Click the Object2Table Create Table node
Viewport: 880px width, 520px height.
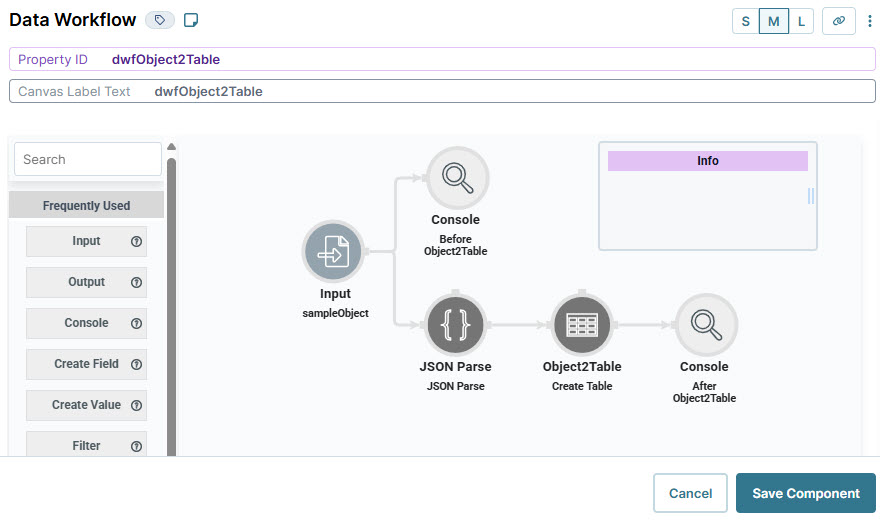582,325
